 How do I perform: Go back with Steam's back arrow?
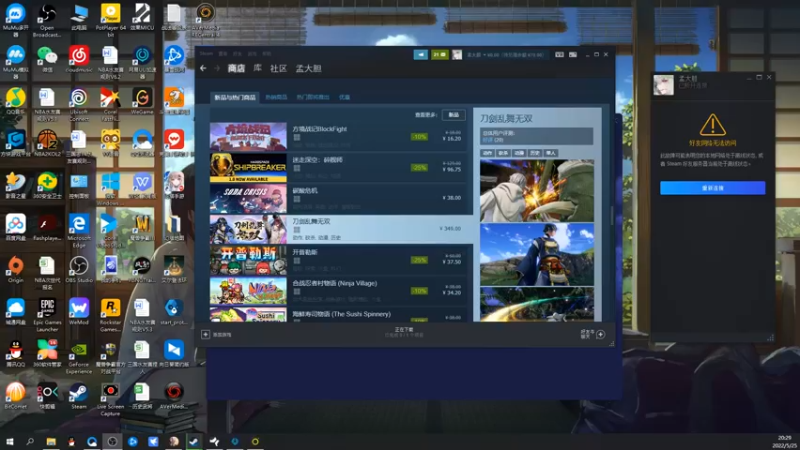203,68
